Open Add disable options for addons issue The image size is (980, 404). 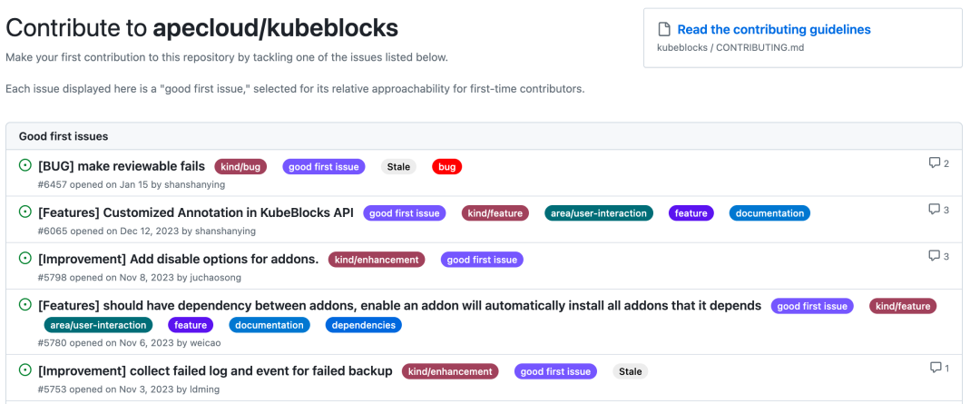point(179,259)
